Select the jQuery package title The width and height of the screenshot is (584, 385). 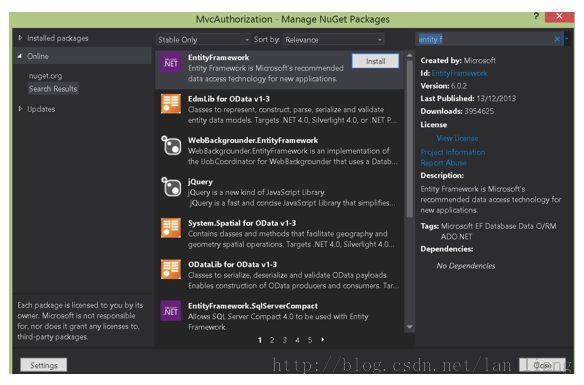click(x=200, y=182)
